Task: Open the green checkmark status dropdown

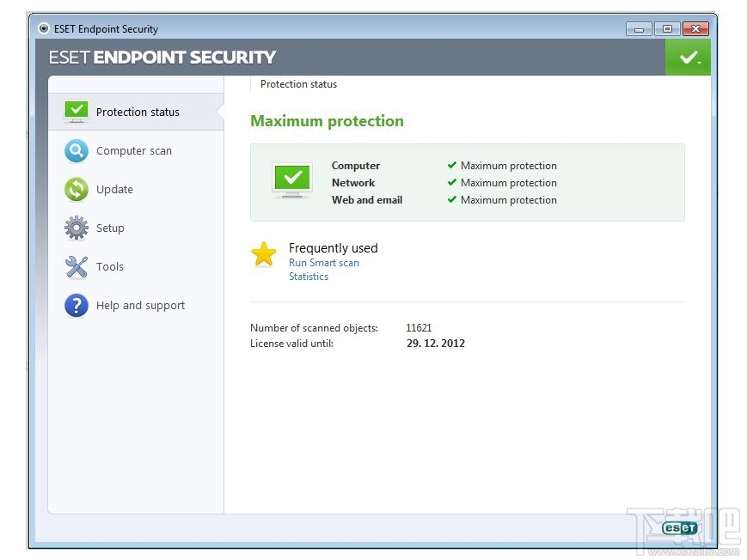Action: pos(688,57)
